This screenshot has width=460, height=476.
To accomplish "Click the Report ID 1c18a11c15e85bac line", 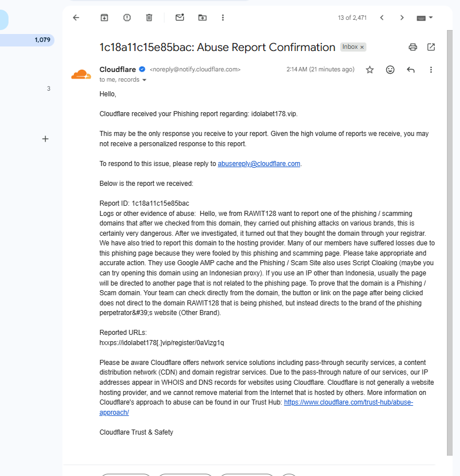I will tap(144, 203).
